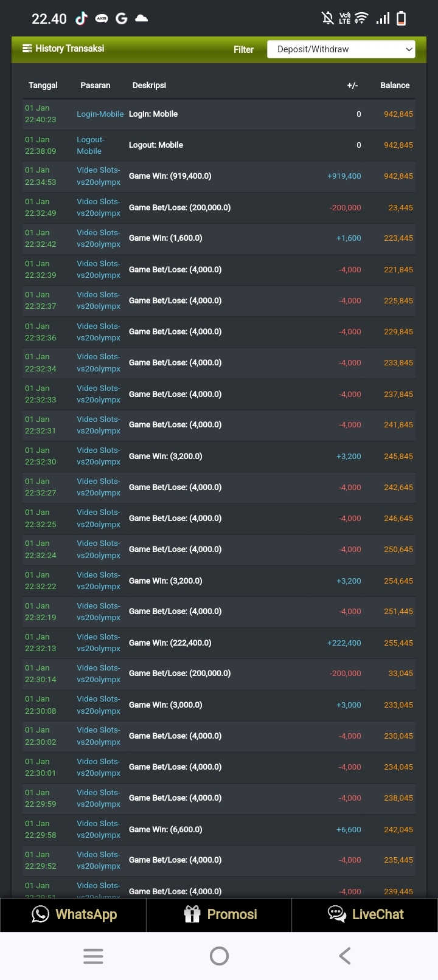
Task: Open the Promosi tab
Action: (x=232, y=914)
